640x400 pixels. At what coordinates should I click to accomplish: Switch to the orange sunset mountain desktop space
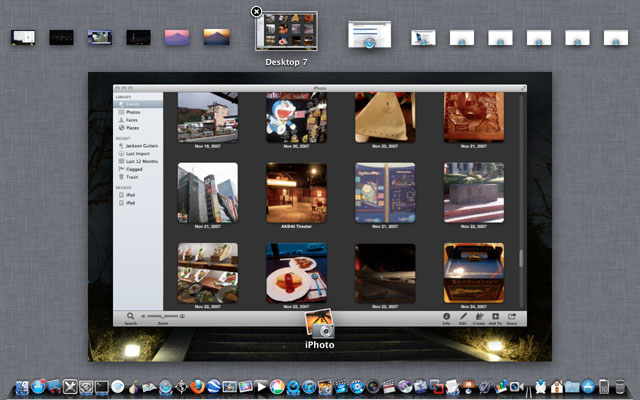(x=216, y=37)
